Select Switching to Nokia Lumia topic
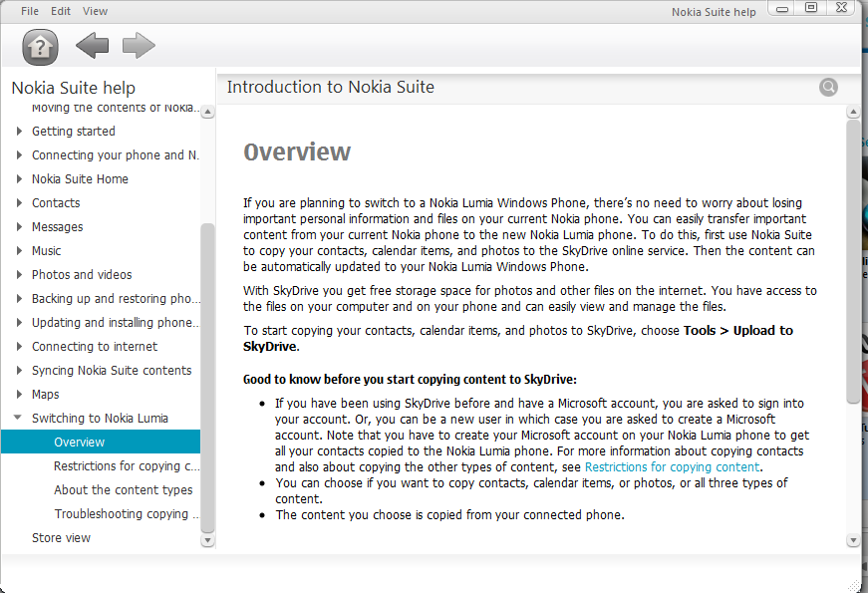Viewport: 868px width, 593px height. (x=100, y=418)
